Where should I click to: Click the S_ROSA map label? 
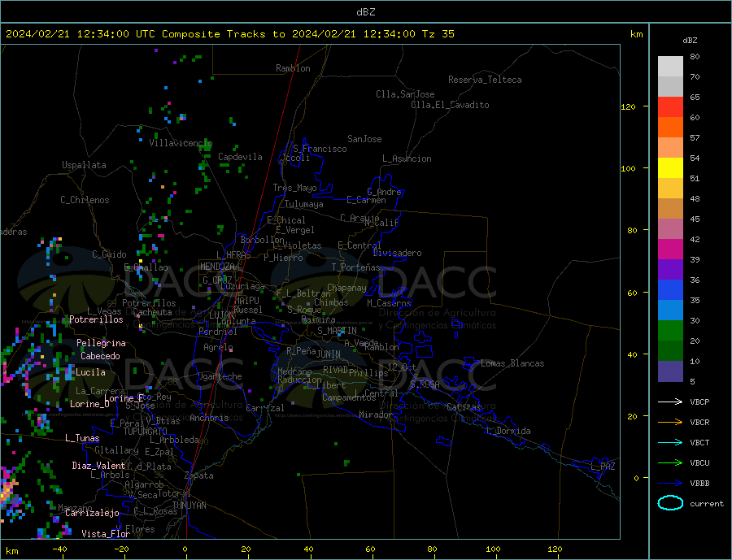(425, 384)
